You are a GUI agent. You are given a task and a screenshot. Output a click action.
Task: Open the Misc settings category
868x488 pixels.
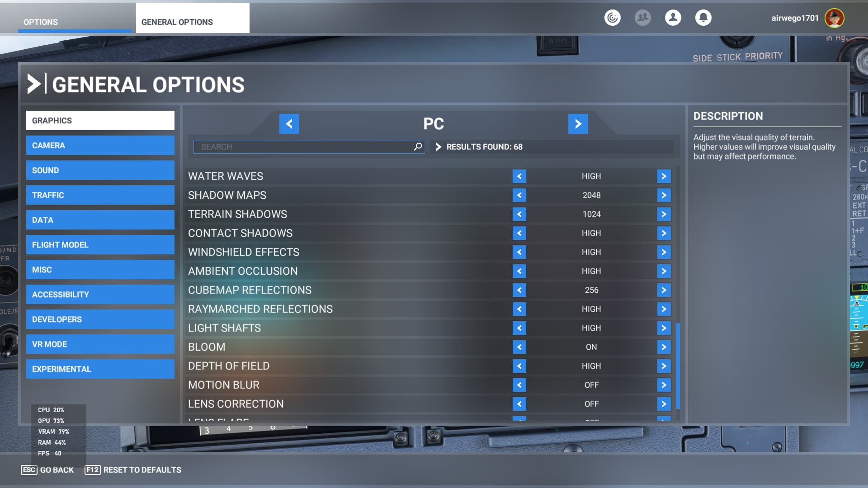(x=100, y=270)
